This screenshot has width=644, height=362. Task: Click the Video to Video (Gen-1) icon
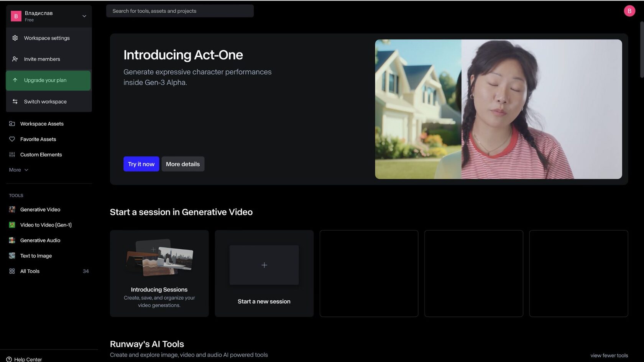tap(12, 225)
